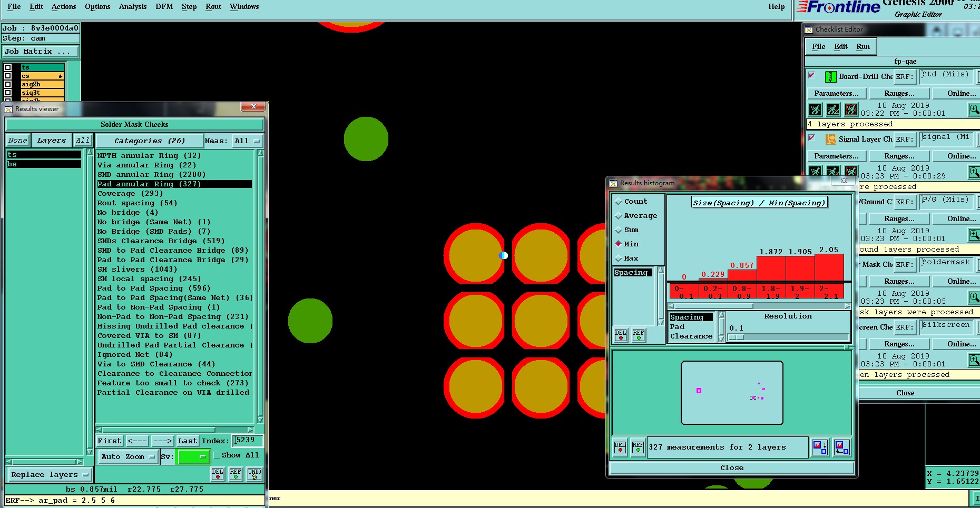Open the DFM menu
Viewport: 980px width, 508px height.
click(164, 7)
